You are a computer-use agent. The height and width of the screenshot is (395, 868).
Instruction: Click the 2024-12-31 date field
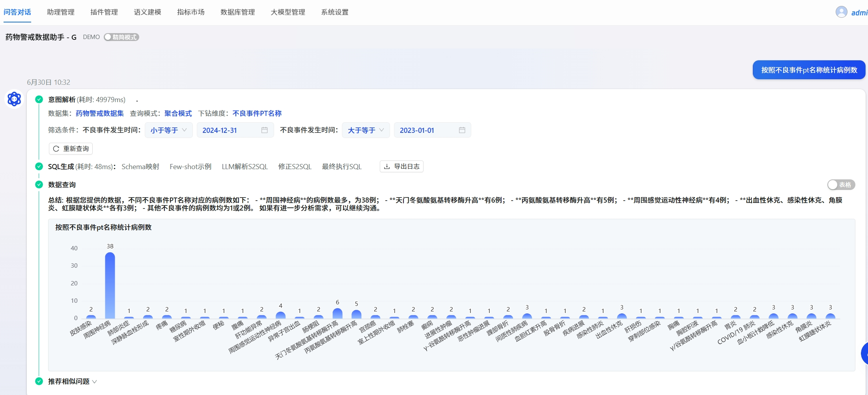point(235,130)
